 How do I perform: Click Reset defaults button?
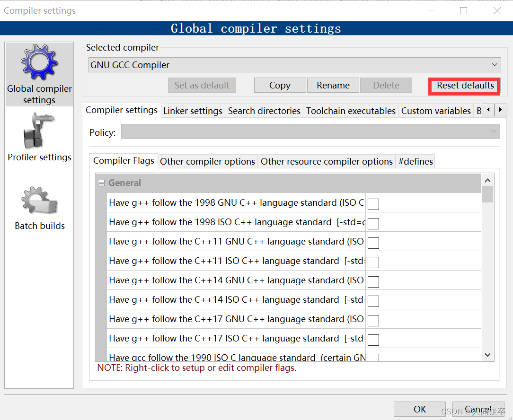pos(465,86)
